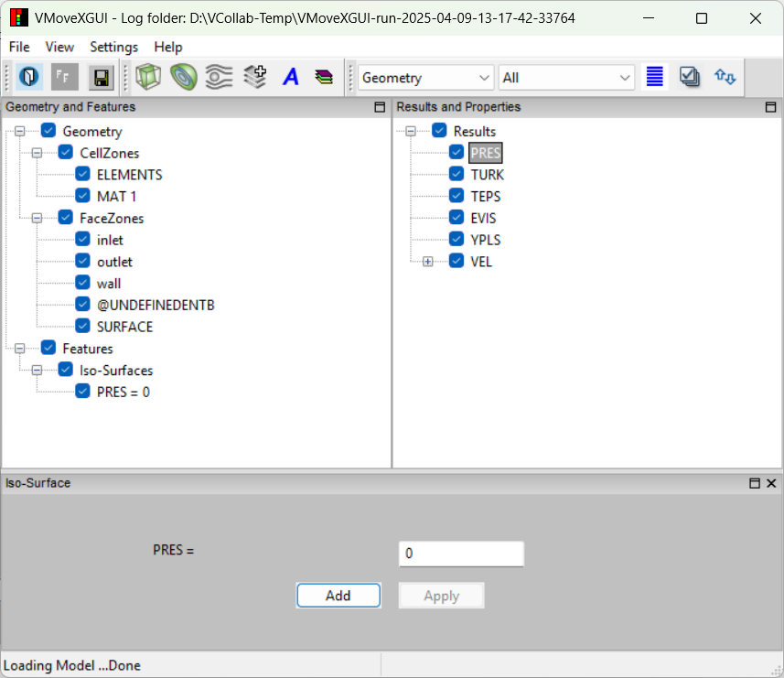Open the View menu
784x678 pixels.
point(59,47)
